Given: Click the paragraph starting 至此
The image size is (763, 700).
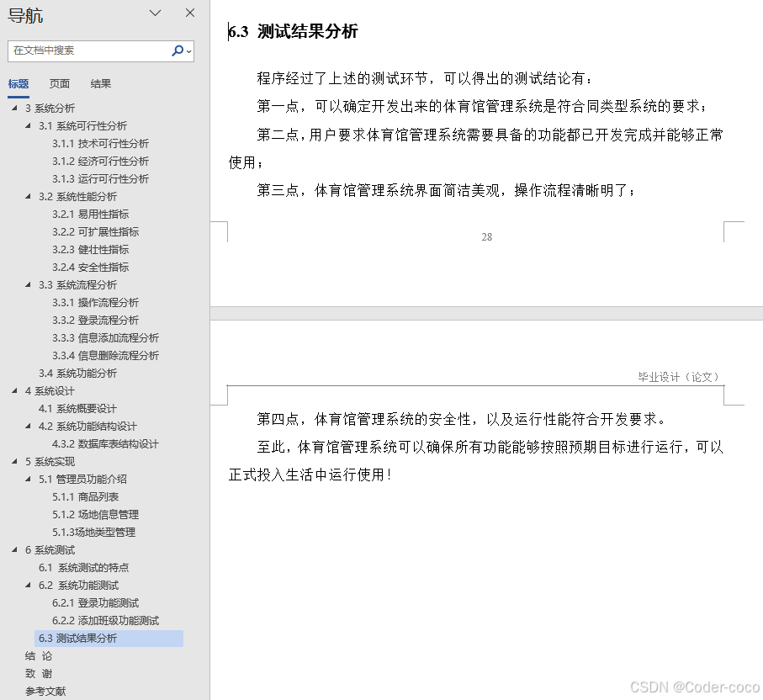Looking at the screenshot, I should (476, 460).
